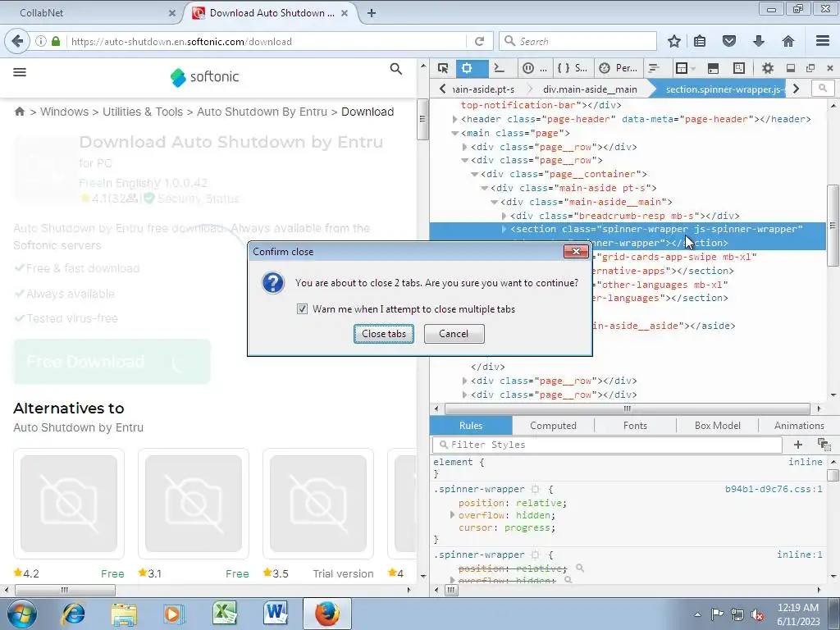This screenshot has width=840, height=630.
Task: Expand the breadcrumb-resp mb-s div node
Action: [x=504, y=216]
